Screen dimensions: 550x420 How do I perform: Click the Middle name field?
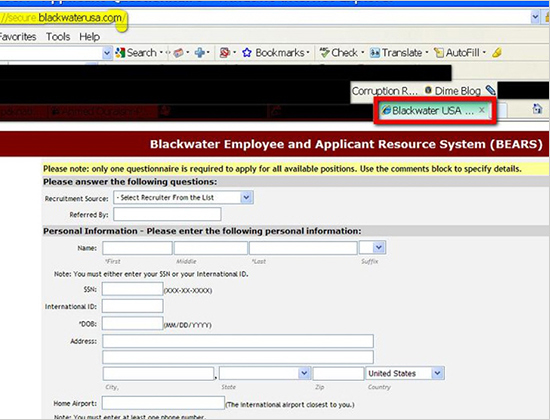[211, 248]
